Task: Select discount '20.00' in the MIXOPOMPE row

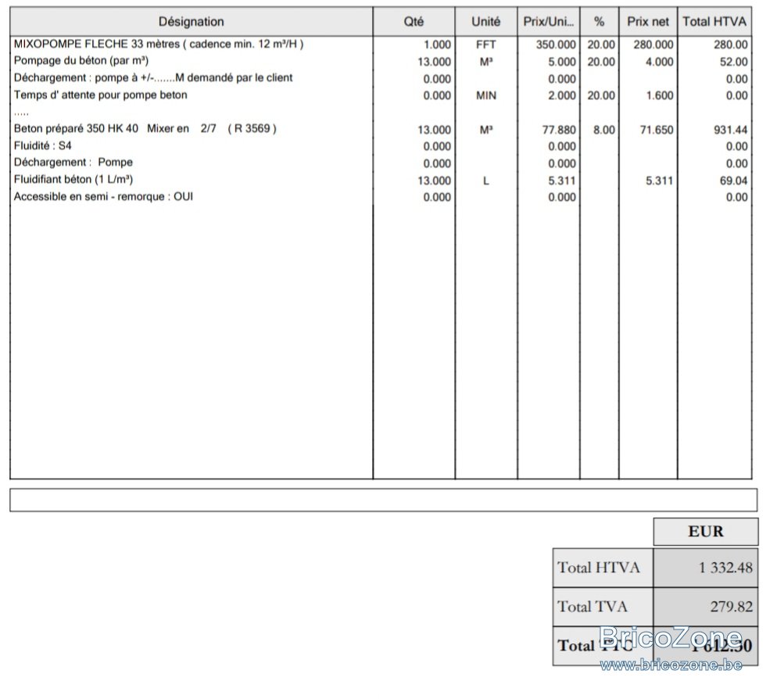Action: click(x=601, y=45)
